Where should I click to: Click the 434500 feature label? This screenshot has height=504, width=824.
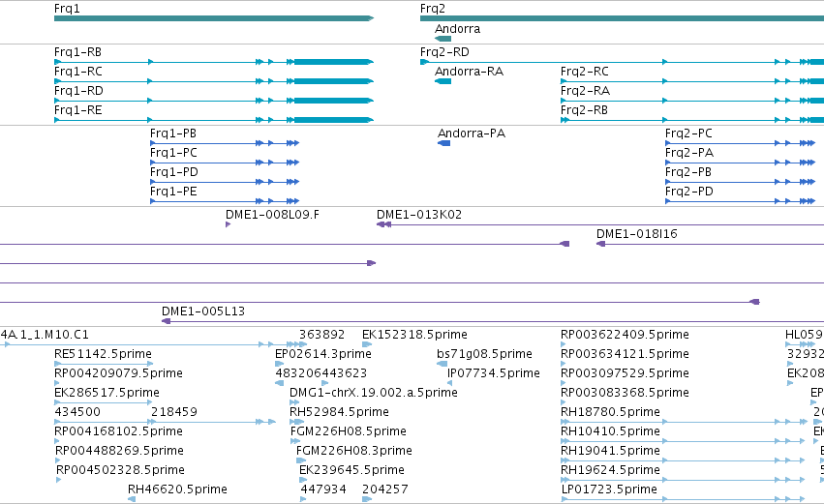tap(77, 412)
